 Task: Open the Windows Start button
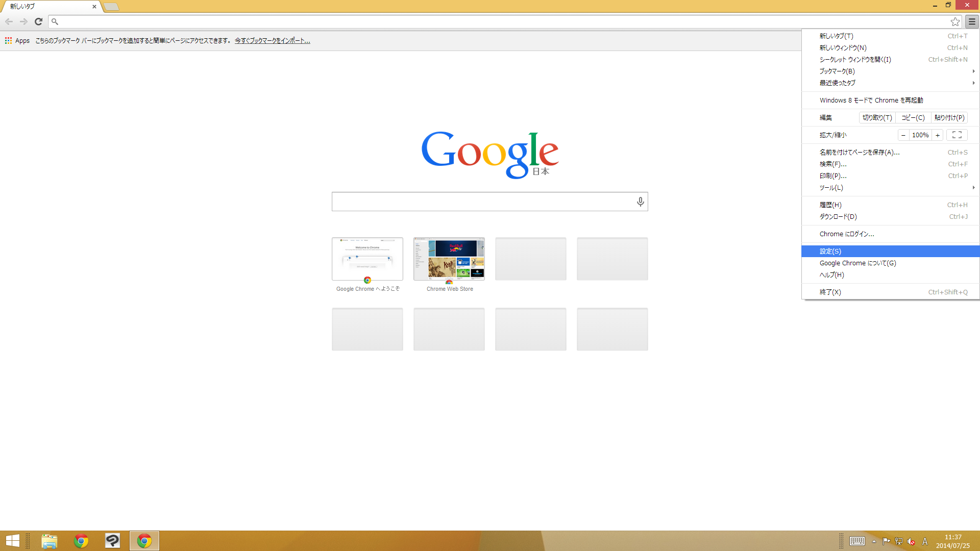click(12, 541)
